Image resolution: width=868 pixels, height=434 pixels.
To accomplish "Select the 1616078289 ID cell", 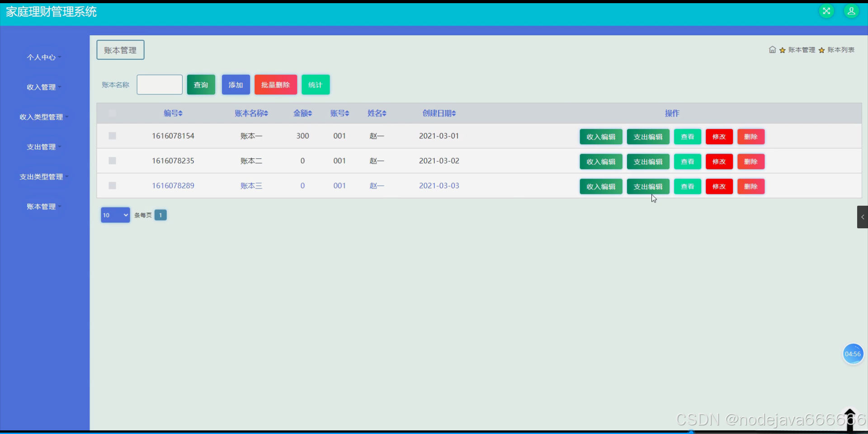I will (x=173, y=185).
